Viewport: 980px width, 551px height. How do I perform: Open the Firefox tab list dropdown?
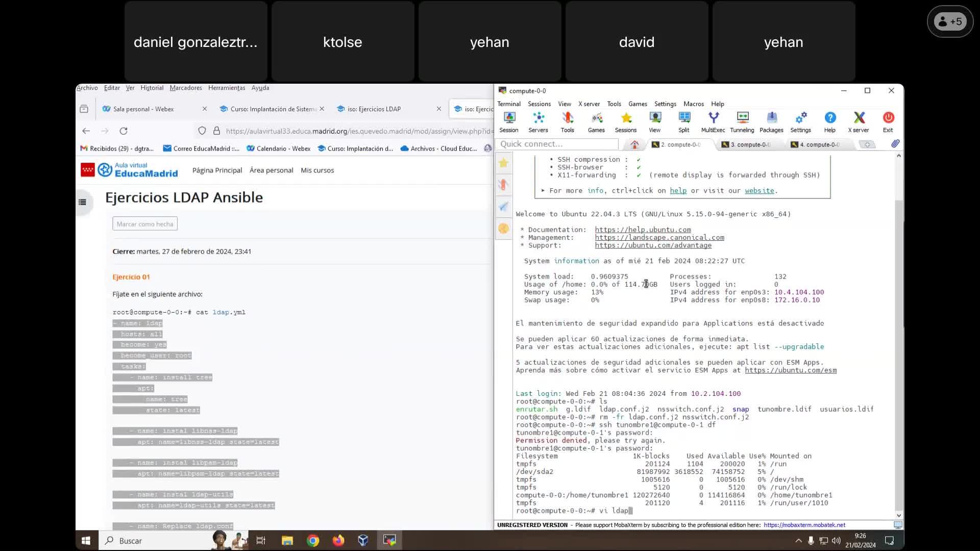click(84, 109)
